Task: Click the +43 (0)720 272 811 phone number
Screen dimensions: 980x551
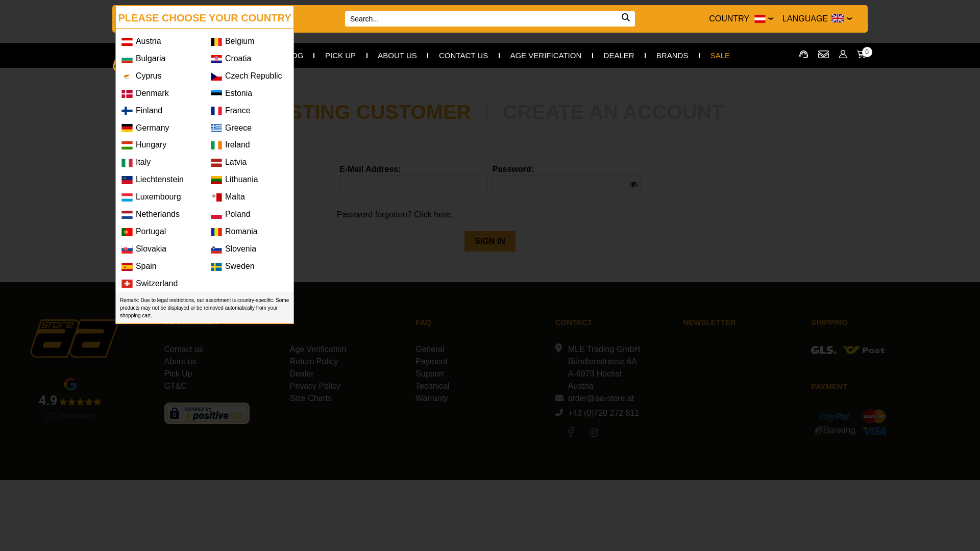Action: (603, 413)
